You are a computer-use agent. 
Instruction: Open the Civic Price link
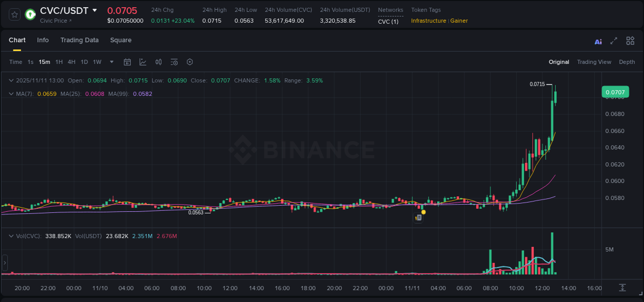(x=55, y=21)
